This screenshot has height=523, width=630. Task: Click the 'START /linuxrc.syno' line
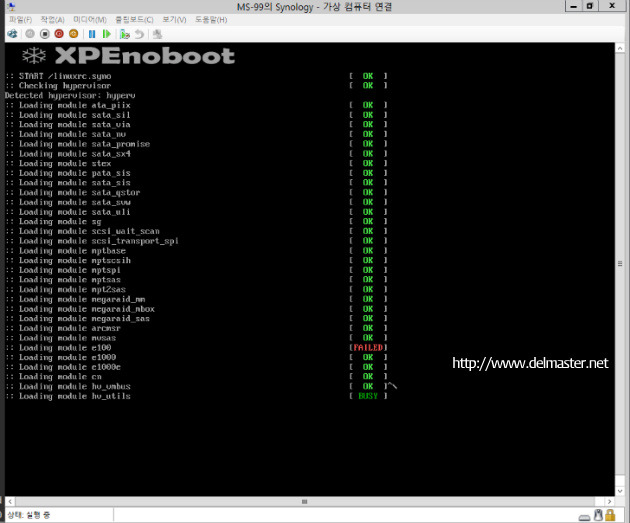pyautogui.click(x=58, y=76)
